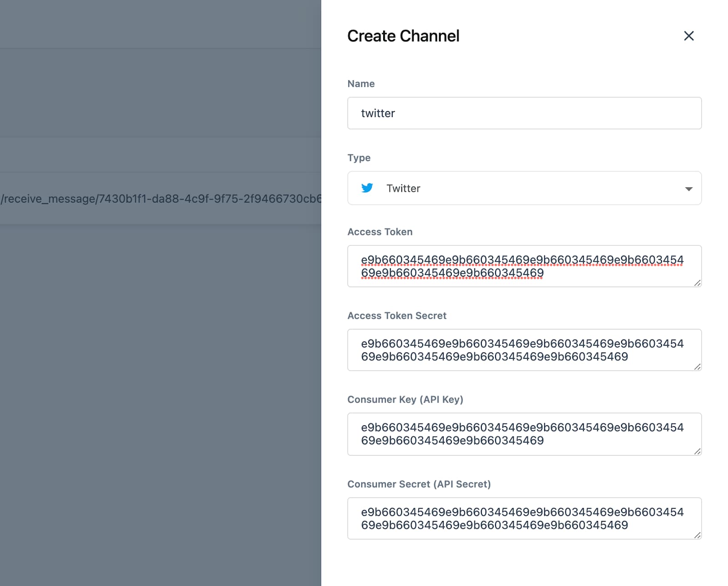
Task: Click the Access Token label
Action: pos(380,232)
